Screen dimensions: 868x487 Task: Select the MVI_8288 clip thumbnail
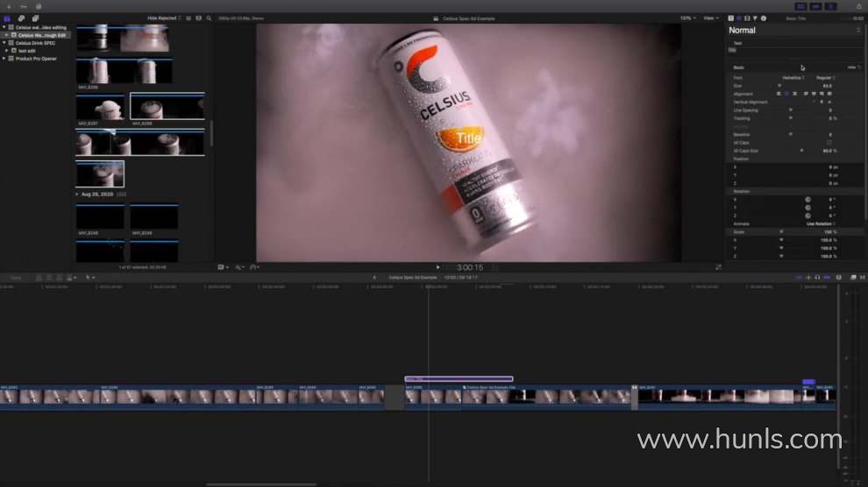pos(167,106)
